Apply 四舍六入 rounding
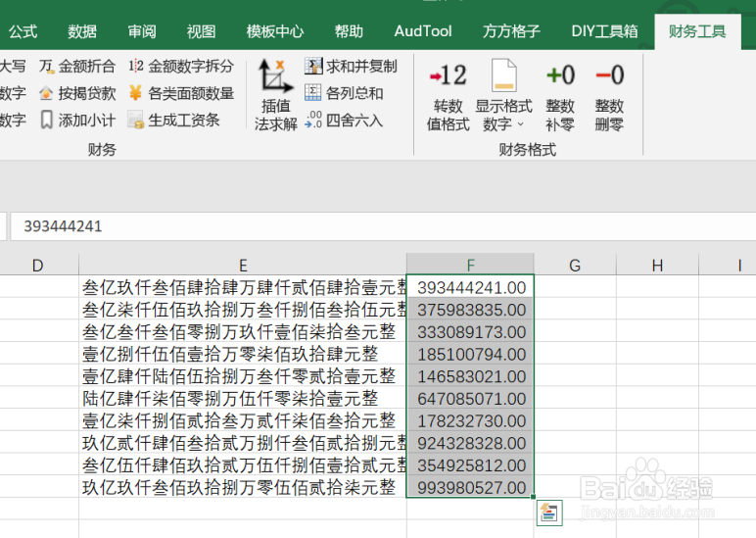The image size is (756, 538). 344,120
